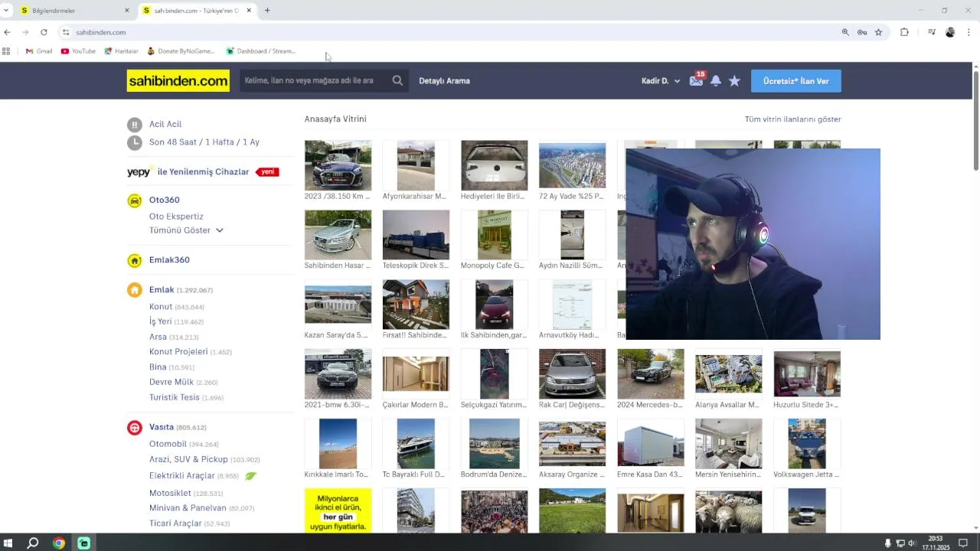Screen dimensions: 980x551
Task: Open the password key icon in address bar
Action: [x=862, y=32]
